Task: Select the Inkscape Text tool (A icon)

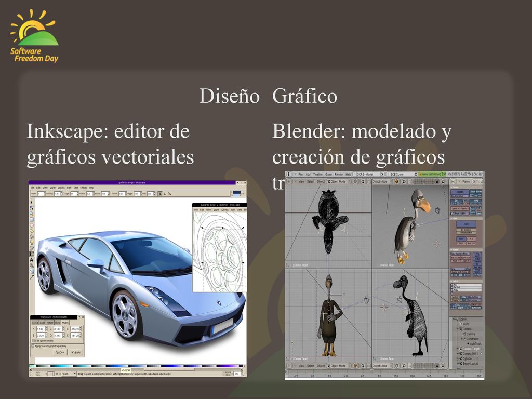Action: point(32,260)
